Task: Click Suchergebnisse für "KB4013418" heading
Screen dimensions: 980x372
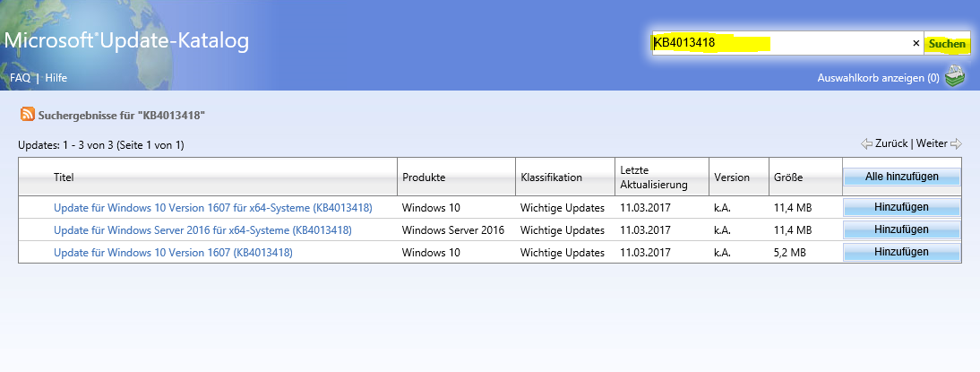Action: (122, 115)
